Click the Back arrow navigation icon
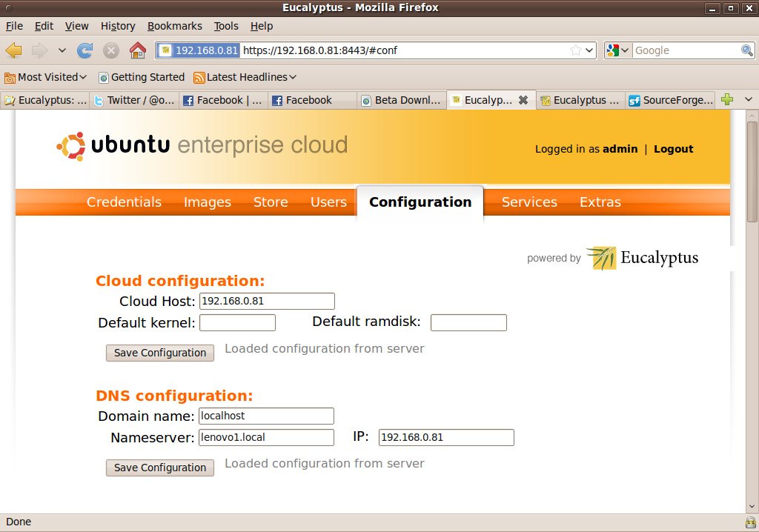 (x=13, y=50)
